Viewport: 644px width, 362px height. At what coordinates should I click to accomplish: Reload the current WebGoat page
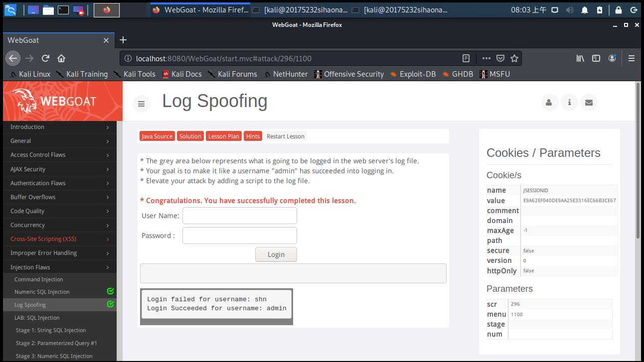(45, 58)
